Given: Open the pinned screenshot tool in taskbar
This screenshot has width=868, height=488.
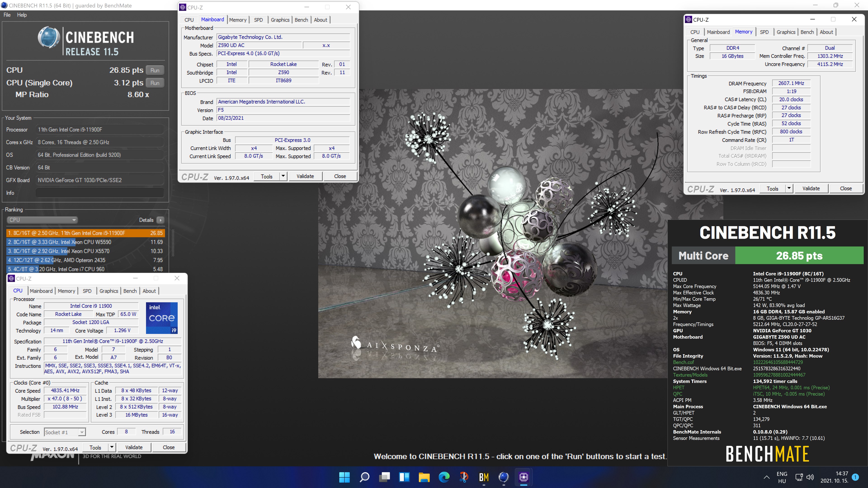Looking at the screenshot, I should (x=464, y=477).
